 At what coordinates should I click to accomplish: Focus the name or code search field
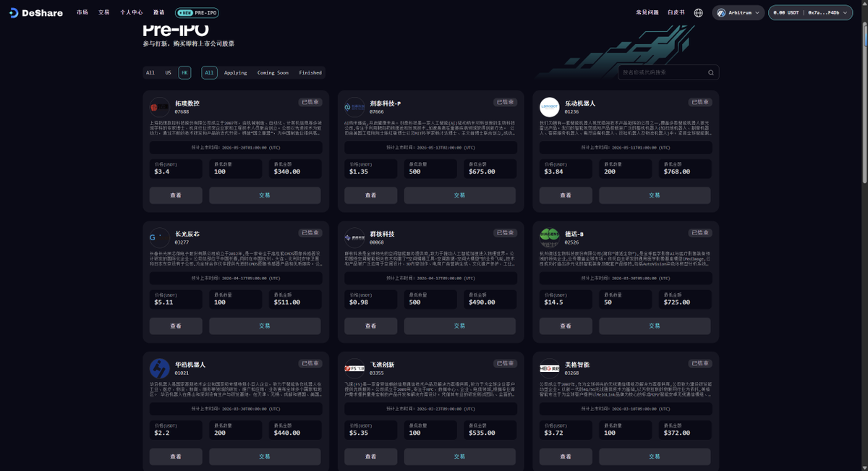coord(668,72)
